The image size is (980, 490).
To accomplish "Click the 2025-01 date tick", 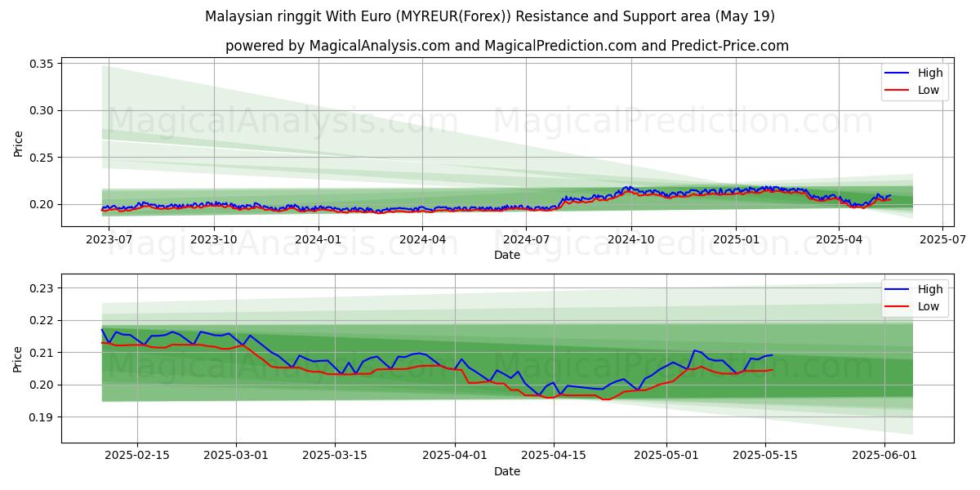I will 735,240.
